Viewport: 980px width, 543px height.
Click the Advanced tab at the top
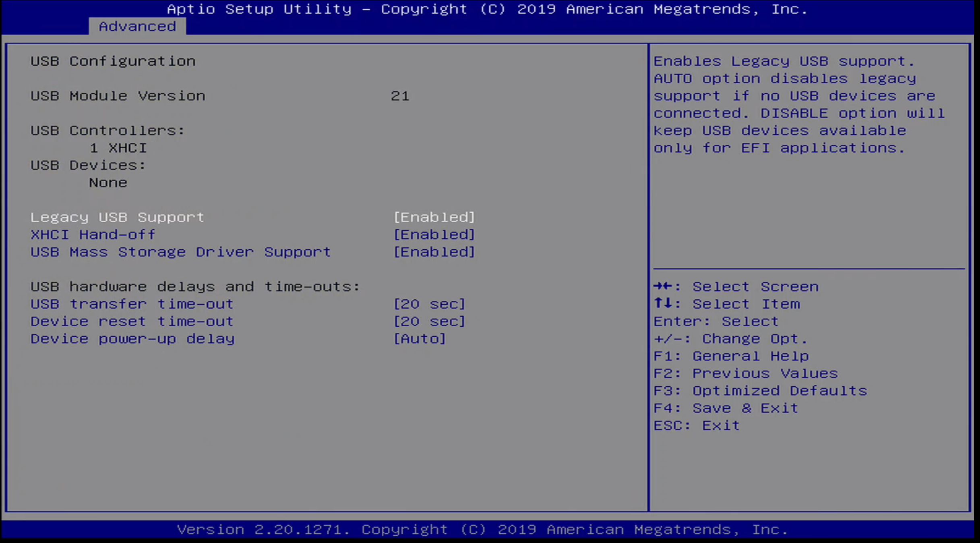[x=137, y=26]
